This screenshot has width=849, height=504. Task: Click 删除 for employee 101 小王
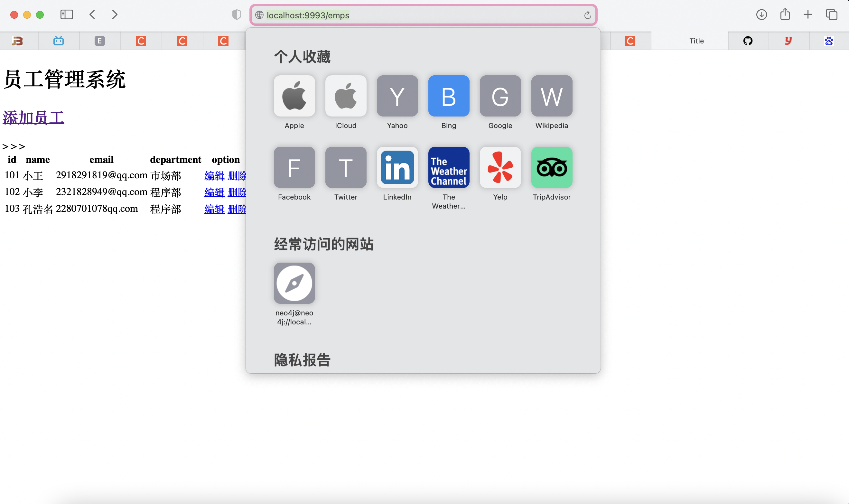(237, 176)
